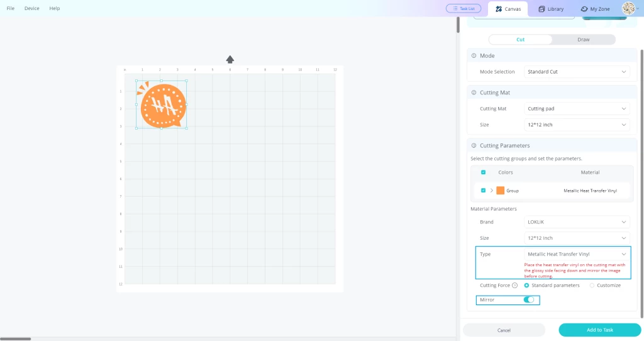Image resolution: width=644 pixels, height=341 pixels.
Task: Open the Mode Selection dropdown
Action: 577,72
